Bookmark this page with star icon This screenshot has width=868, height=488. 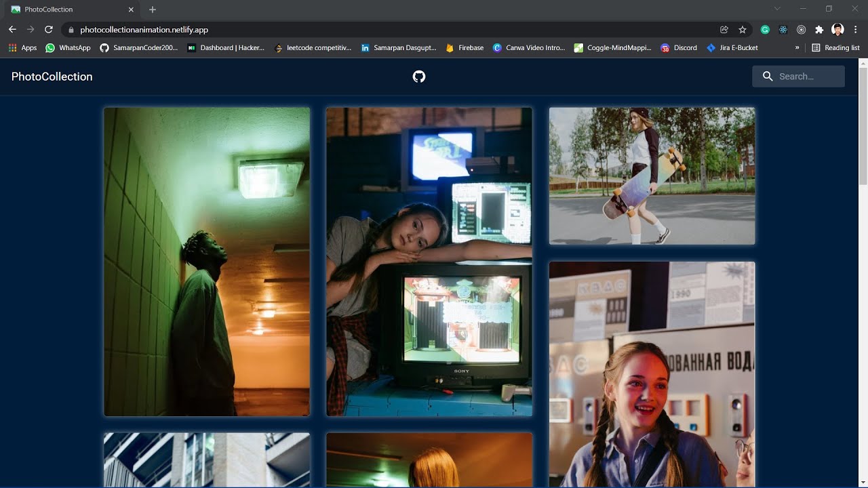point(743,30)
